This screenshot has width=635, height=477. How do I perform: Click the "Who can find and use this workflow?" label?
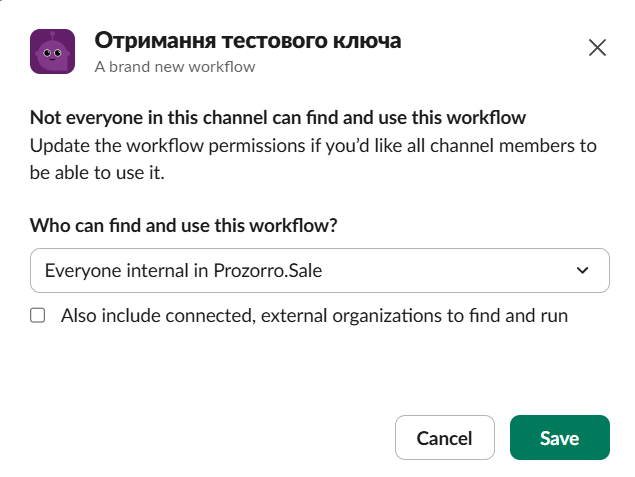[x=184, y=225]
